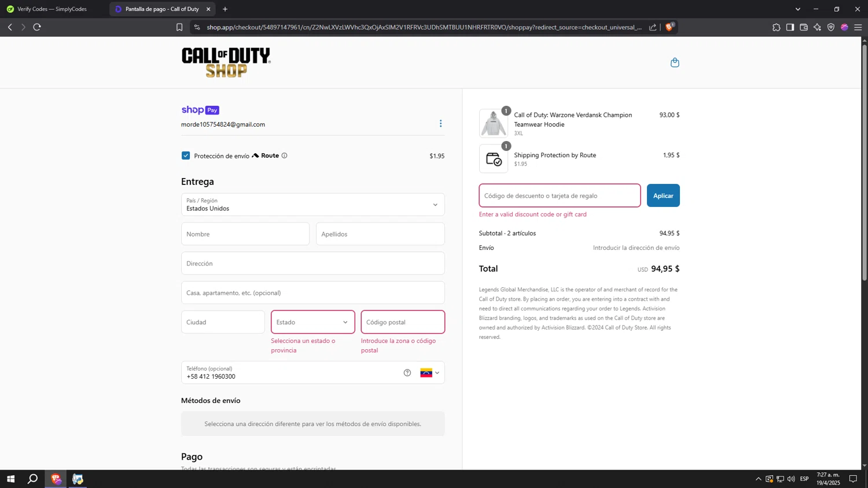
Task: Open Windows notification center
Action: click(853, 479)
